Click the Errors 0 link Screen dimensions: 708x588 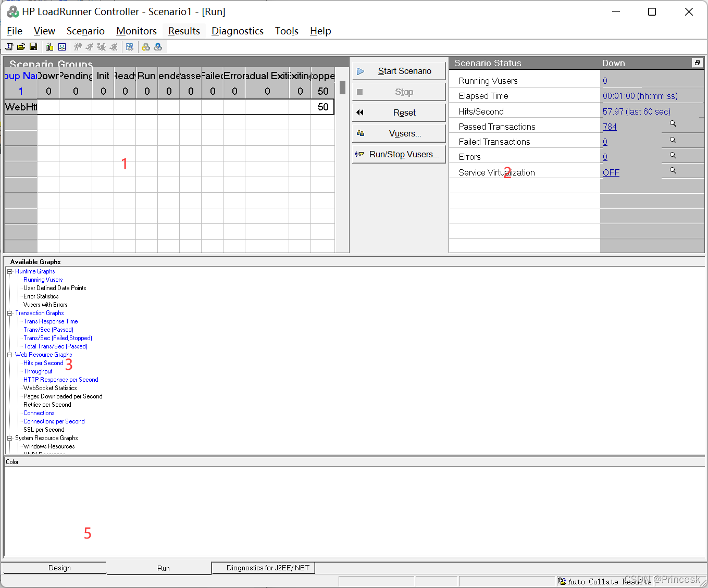(x=605, y=157)
